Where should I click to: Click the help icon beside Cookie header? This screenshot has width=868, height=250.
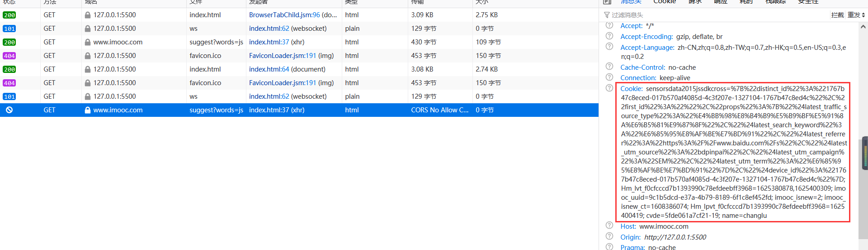(609, 88)
